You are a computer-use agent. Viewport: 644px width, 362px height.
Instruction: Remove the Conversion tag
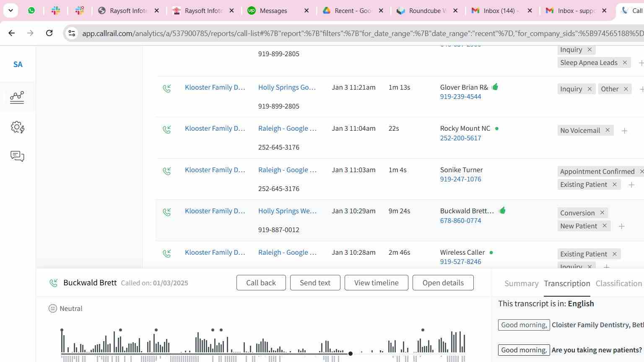pyautogui.click(x=602, y=213)
